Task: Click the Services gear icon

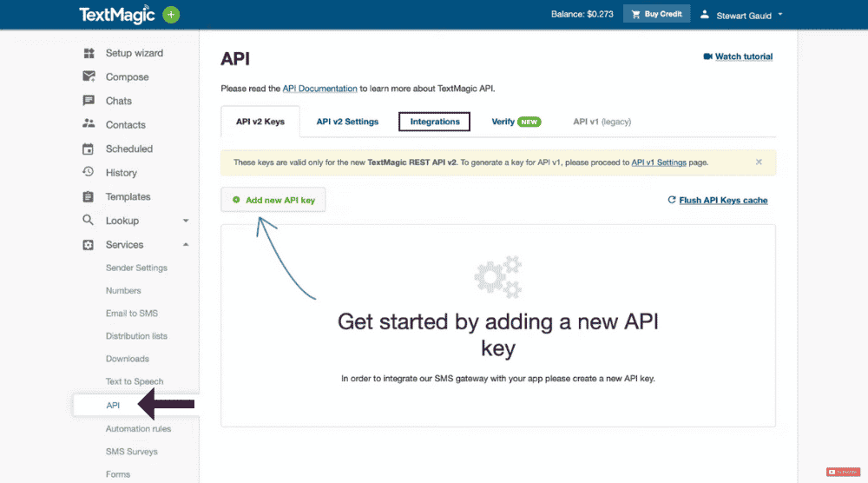Action: click(x=88, y=244)
